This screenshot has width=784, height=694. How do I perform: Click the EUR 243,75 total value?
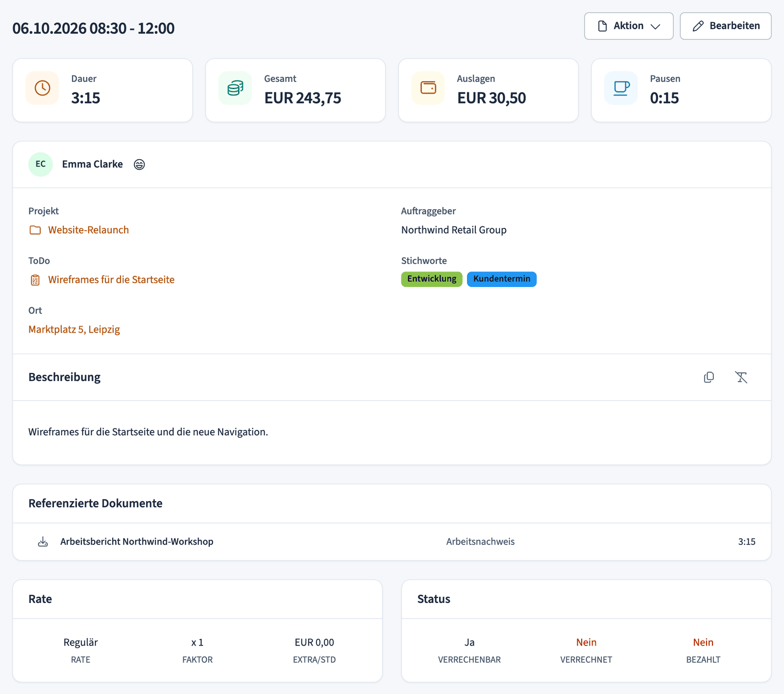pyautogui.click(x=303, y=98)
